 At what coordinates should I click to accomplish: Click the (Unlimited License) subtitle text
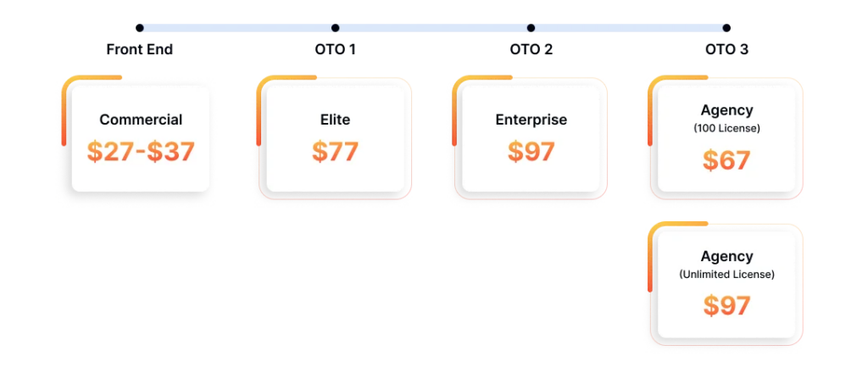726,275
